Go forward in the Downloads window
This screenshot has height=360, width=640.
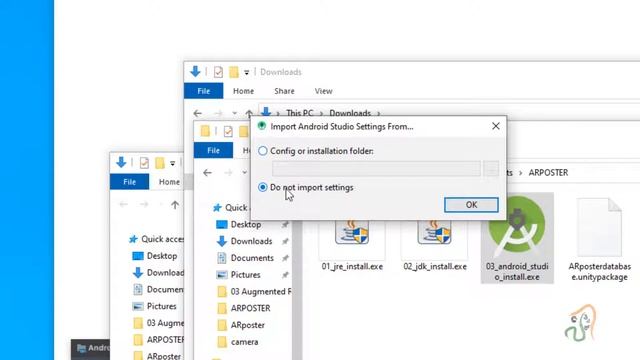tap(218, 113)
